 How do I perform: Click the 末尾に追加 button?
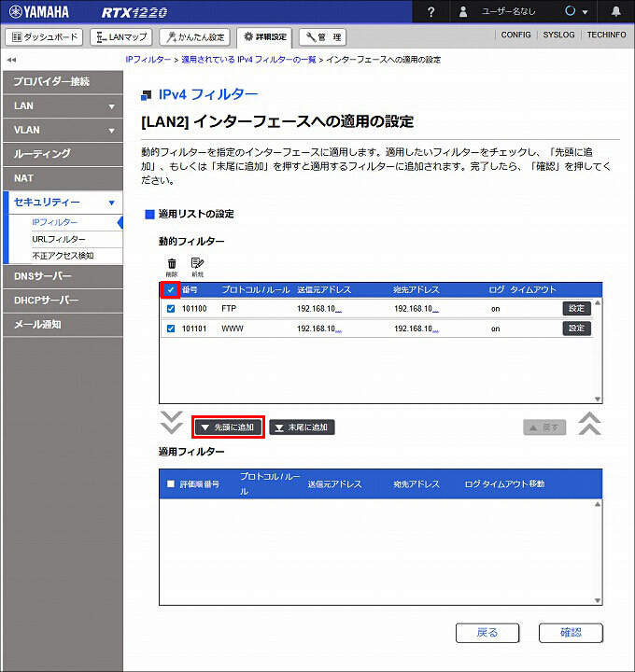[x=302, y=427]
